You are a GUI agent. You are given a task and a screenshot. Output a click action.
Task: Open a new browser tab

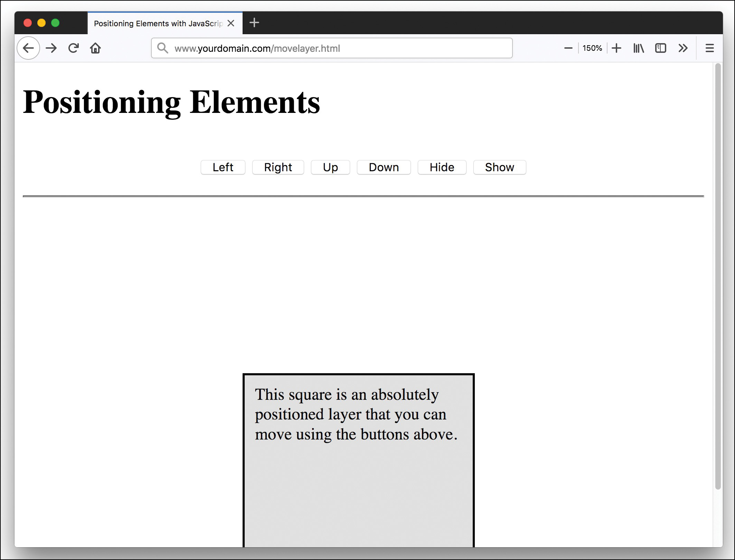pyautogui.click(x=255, y=23)
